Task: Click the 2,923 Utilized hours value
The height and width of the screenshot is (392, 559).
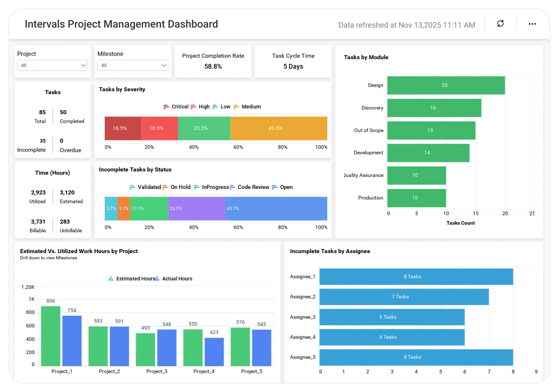Action: [38, 192]
